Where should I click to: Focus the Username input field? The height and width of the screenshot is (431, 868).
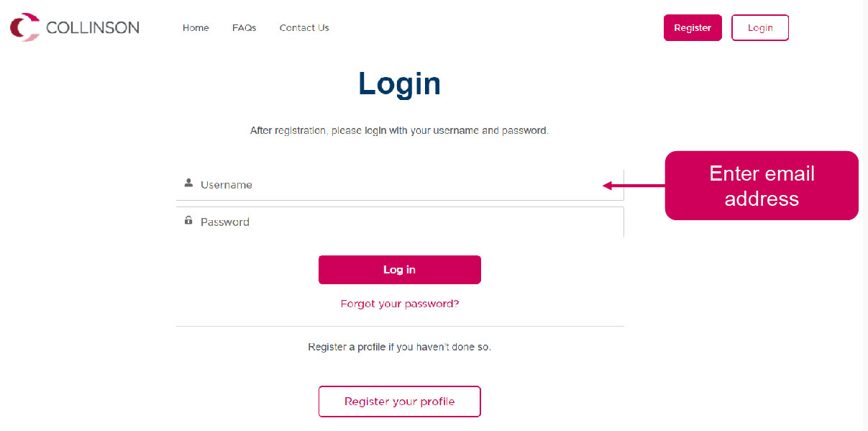click(x=400, y=185)
